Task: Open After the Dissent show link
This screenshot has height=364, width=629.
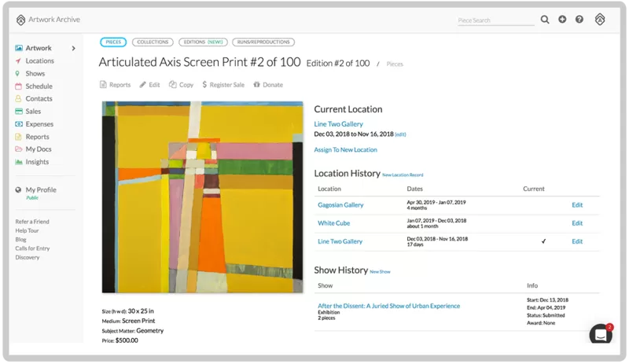Action: tap(388, 306)
